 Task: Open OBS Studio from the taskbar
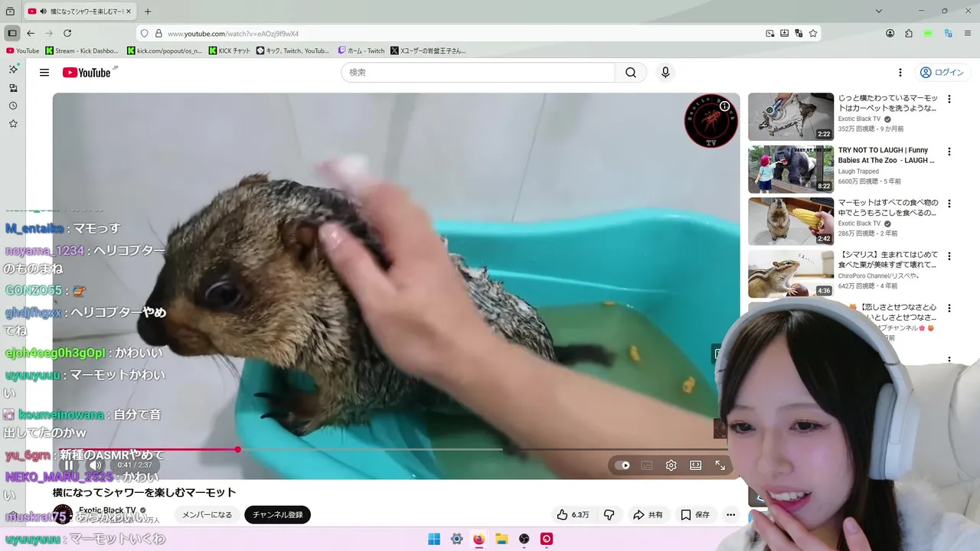[x=524, y=539]
